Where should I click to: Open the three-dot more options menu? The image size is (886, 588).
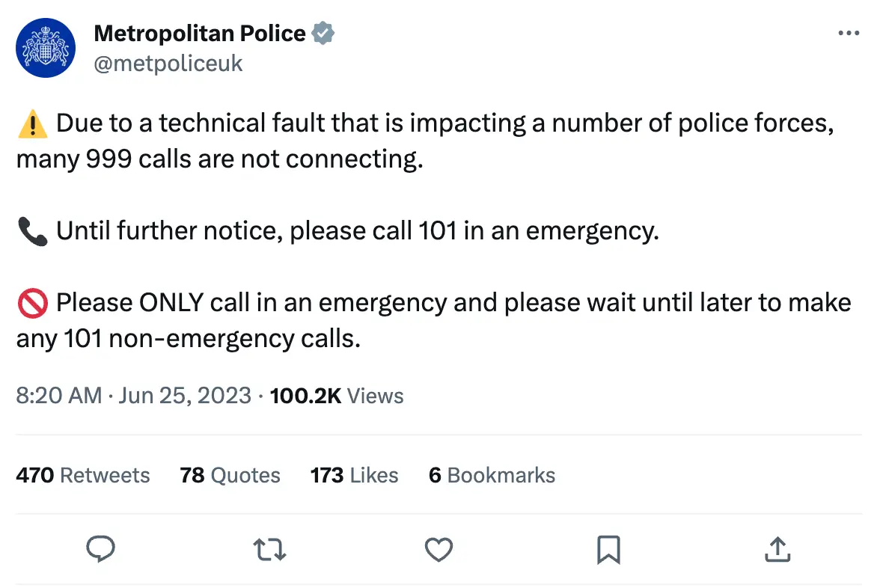point(849,34)
